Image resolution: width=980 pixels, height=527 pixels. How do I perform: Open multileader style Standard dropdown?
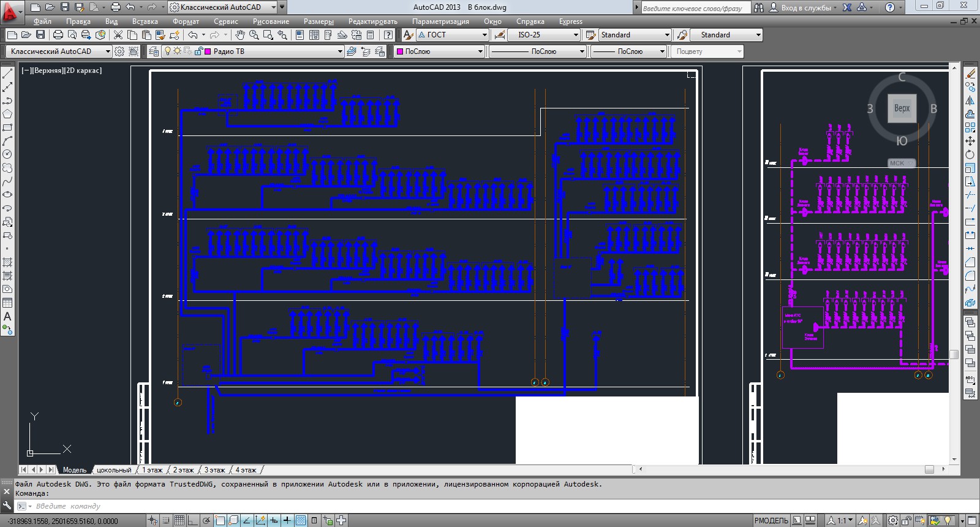726,35
